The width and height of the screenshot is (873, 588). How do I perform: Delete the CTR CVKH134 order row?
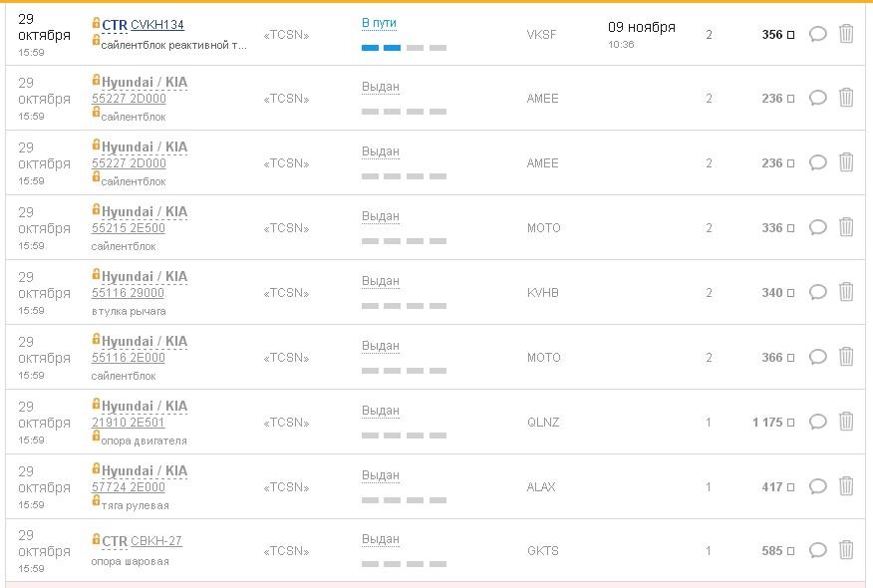click(846, 33)
